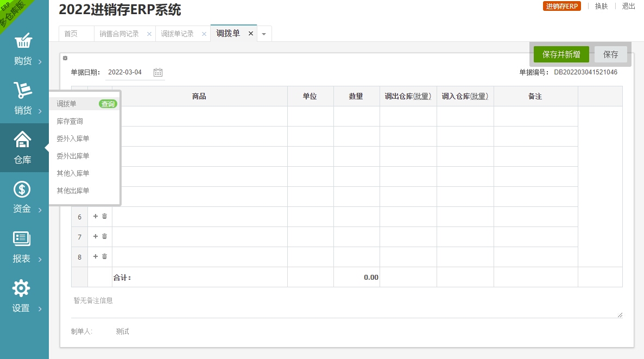644x359 pixels.
Task: Delete row 7 with trash icon
Action: tap(105, 236)
